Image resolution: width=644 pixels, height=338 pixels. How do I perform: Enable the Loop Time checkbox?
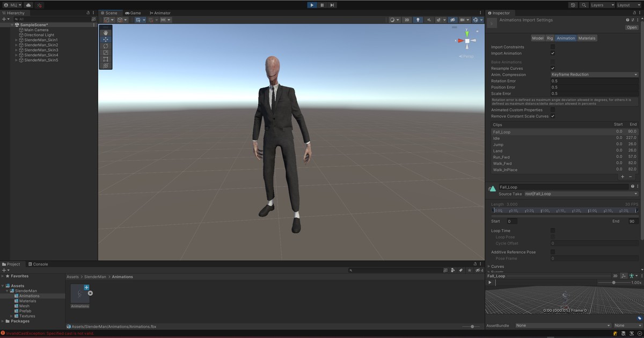click(553, 230)
